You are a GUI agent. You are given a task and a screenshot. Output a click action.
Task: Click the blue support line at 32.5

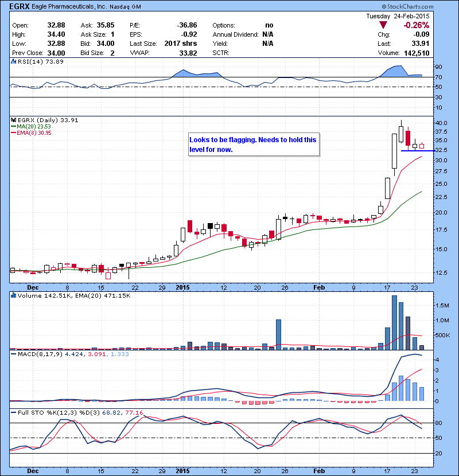click(x=418, y=151)
